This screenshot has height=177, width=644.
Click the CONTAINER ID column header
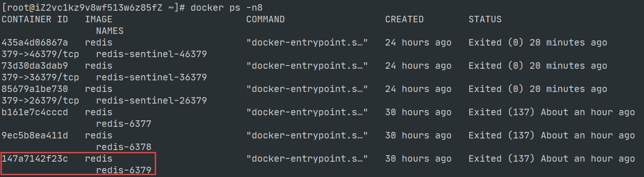pyautogui.click(x=35, y=20)
